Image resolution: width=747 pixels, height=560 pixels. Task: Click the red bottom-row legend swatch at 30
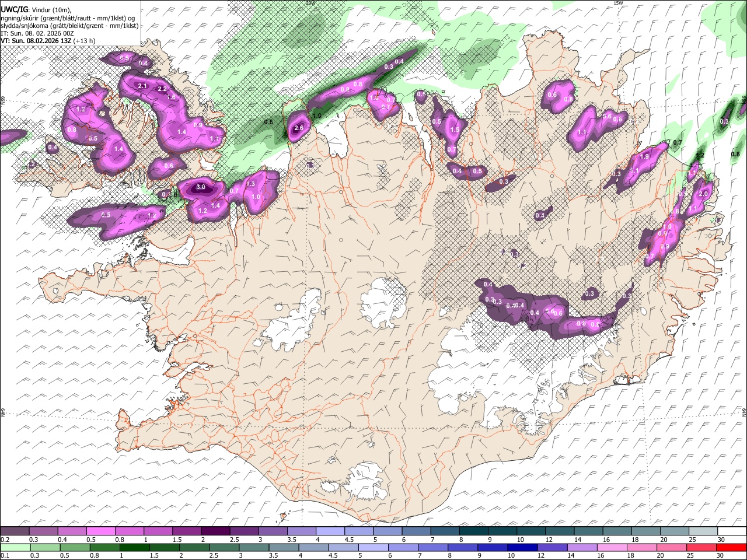(x=731, y=547)
